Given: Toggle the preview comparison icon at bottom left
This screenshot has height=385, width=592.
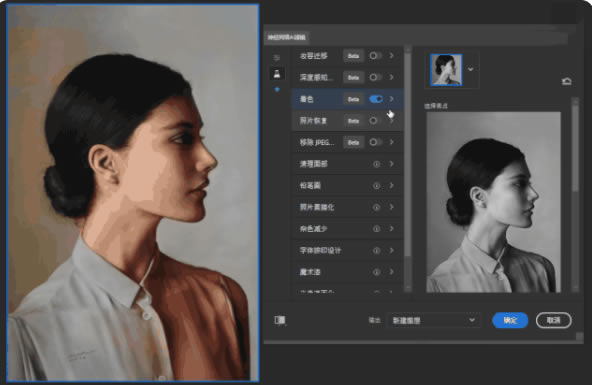Looking at the screenshot, I should click(280, 320).
